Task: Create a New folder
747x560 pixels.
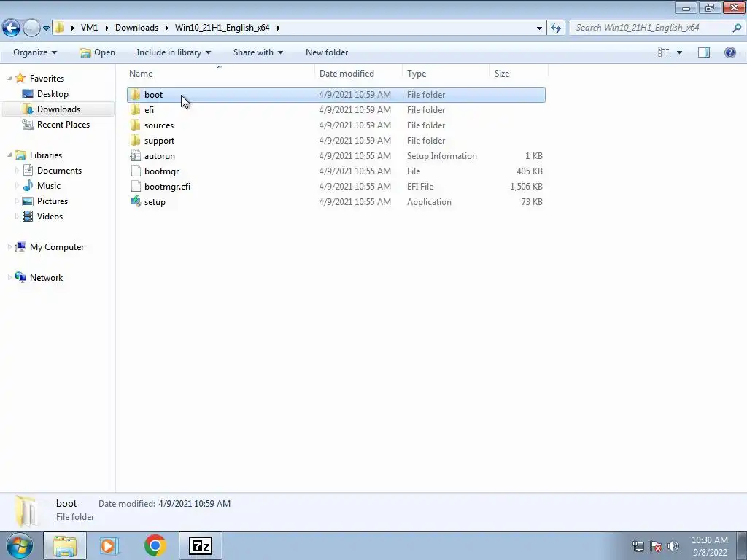Action: pyautogui.click(x=327, y=52)
